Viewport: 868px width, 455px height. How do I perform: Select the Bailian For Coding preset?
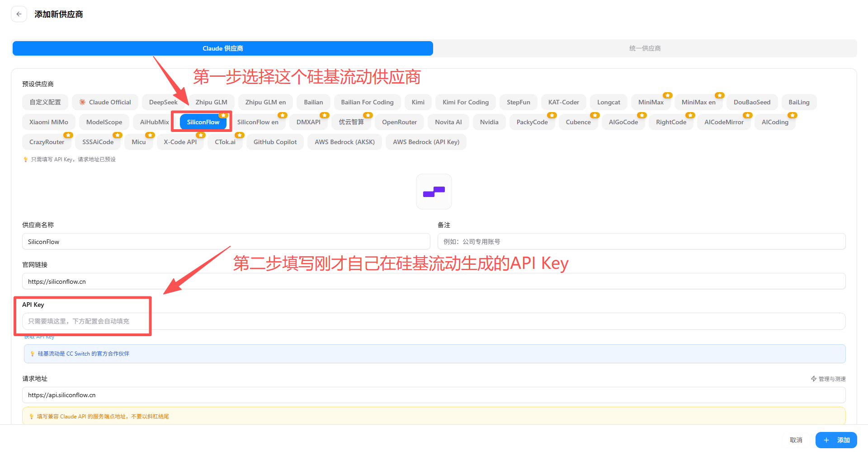368,102
